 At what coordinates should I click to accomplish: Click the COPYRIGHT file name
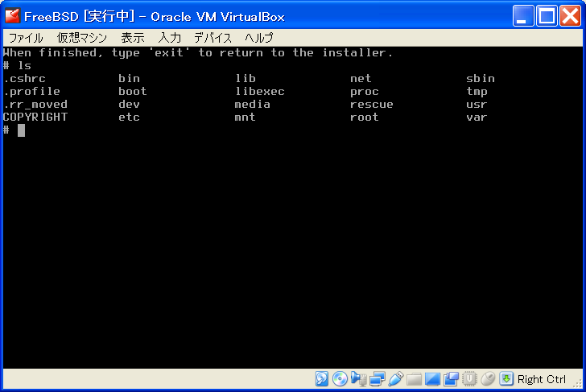tap(35, 117)
